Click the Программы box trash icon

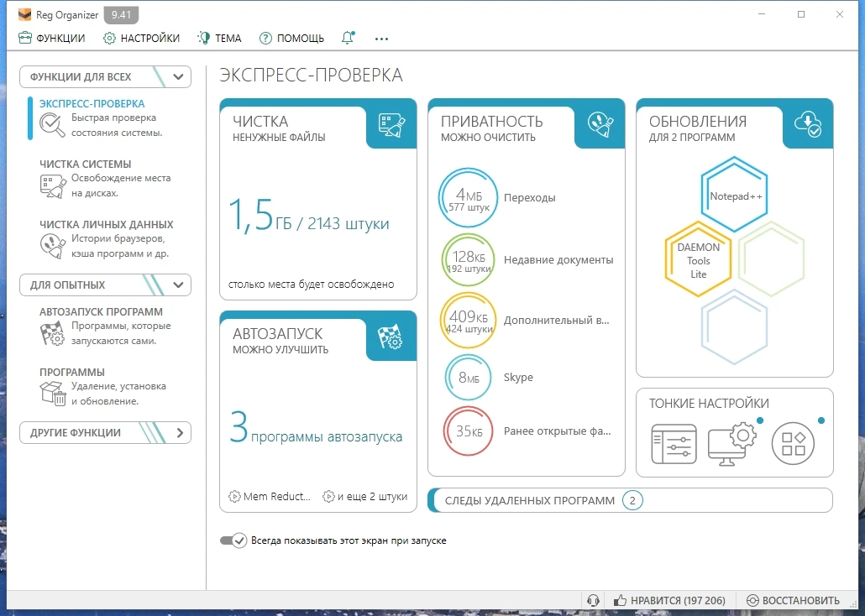pyautogui.click(x=53, y=394)
